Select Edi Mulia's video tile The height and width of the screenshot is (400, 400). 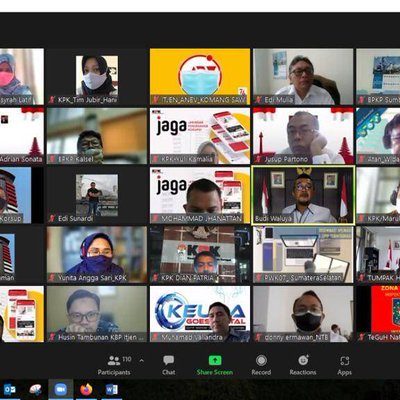303,77
